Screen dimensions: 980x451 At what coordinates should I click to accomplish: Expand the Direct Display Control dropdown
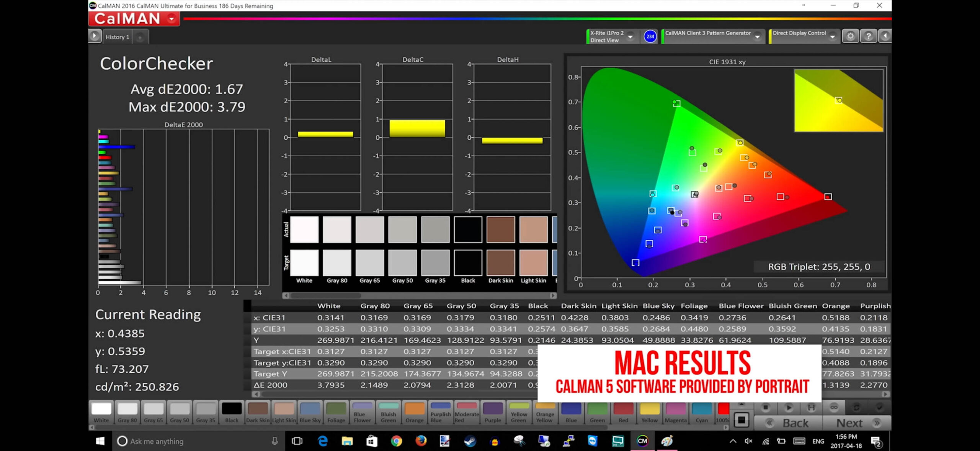pyautogui.click(x=832, y=36)
